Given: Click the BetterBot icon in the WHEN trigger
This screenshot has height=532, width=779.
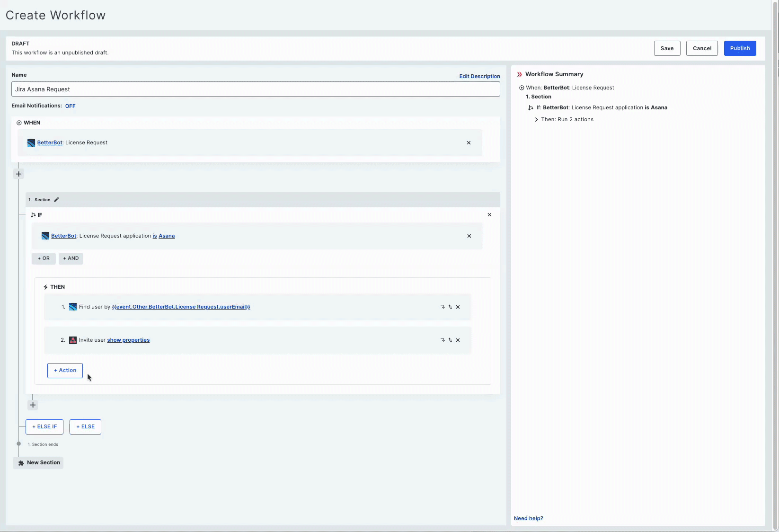Looking at the screenshot, I should click(x=31, y=143).
